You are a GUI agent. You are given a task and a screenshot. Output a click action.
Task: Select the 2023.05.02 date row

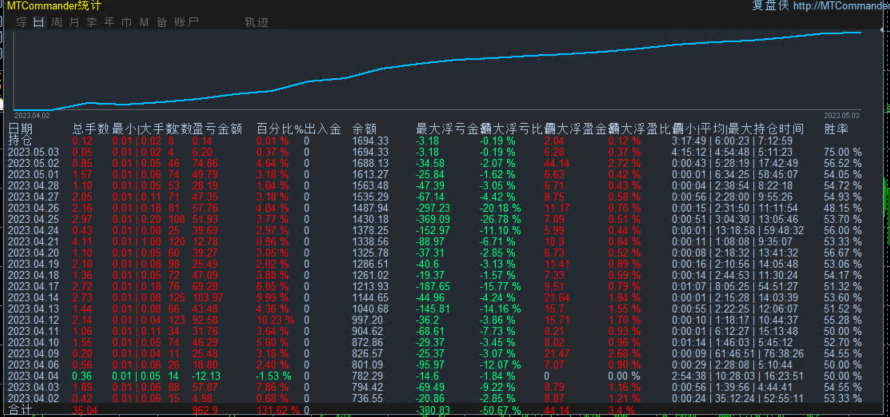click(436, 163)
